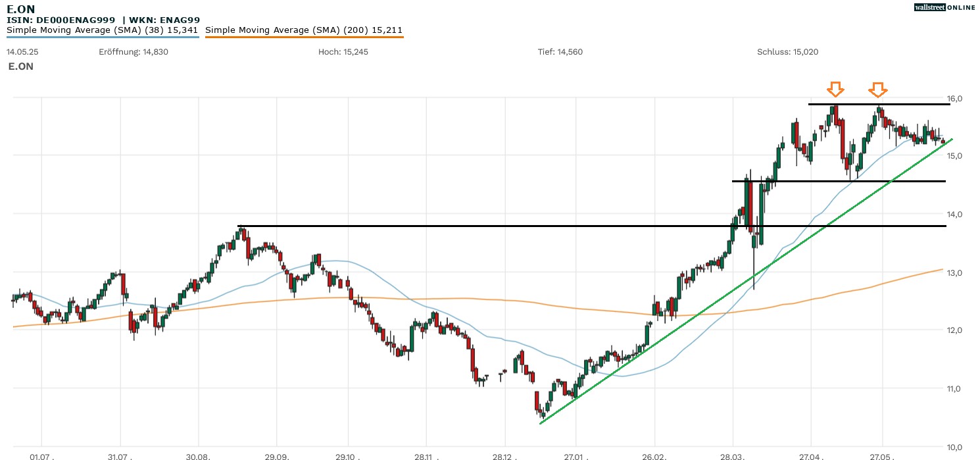Click the 13,0 price axis label

[x=954, y=273]
